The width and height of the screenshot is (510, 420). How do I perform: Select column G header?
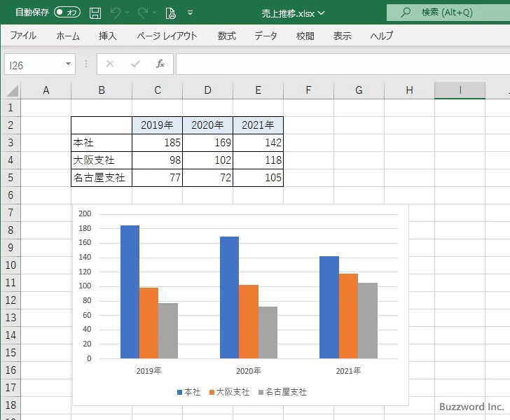pyautogui.click(x=359, y=90)
